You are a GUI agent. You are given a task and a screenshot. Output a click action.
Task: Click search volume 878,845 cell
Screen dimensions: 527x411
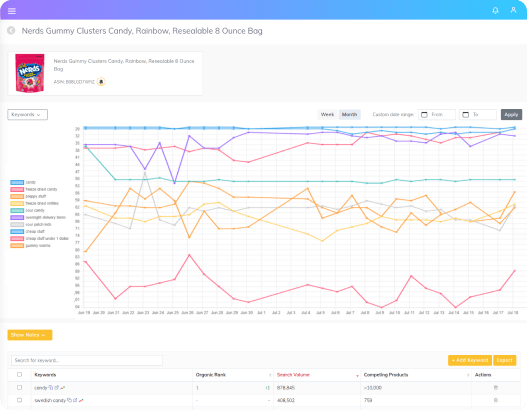point(286,388)
